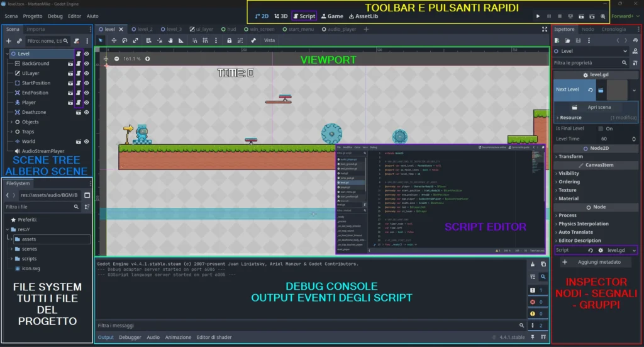Create new resource in Inspector

[557, 40]
